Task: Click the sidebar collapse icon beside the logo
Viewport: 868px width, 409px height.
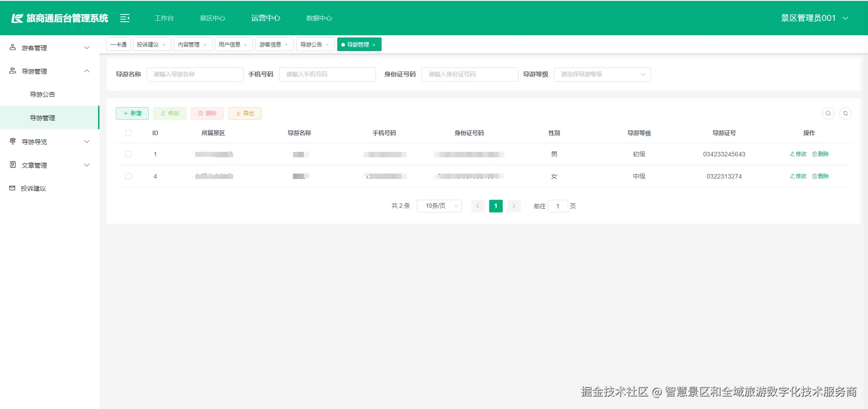Action: point(124,18)
